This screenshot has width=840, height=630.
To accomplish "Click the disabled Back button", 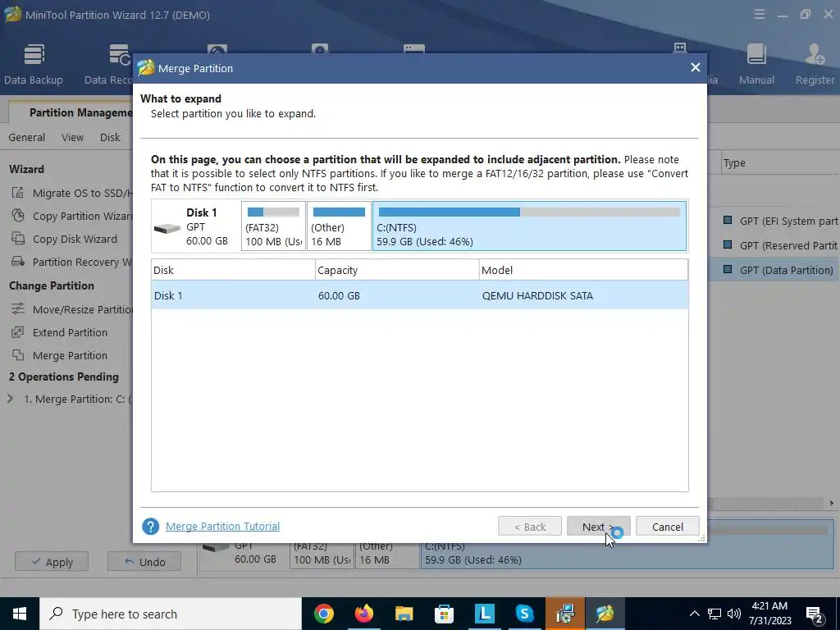I will coord(530,527).
